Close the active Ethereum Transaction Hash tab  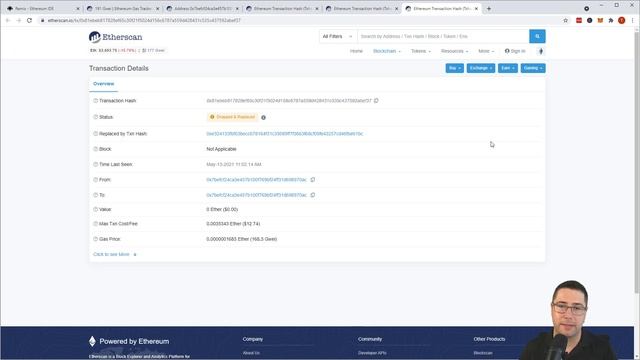[x=476, y=9]
